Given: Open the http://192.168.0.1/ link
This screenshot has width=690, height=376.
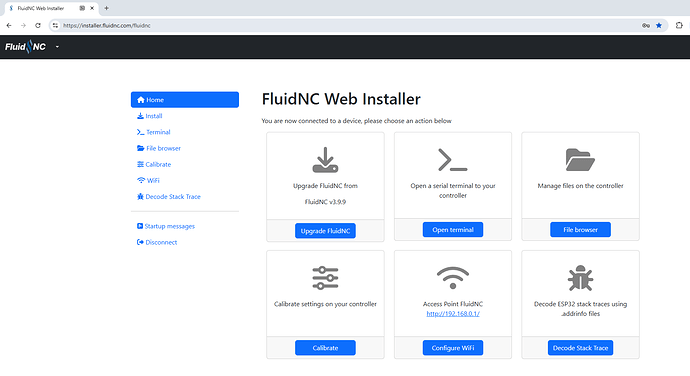Looking at the screenshot, I should [x=453, y=314].
